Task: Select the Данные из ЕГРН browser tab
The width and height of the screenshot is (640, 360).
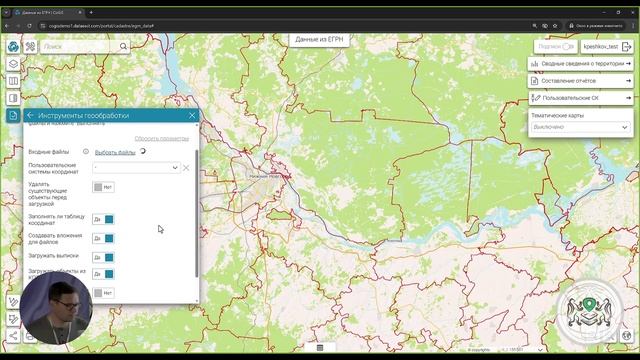Action: coord(48,13)
